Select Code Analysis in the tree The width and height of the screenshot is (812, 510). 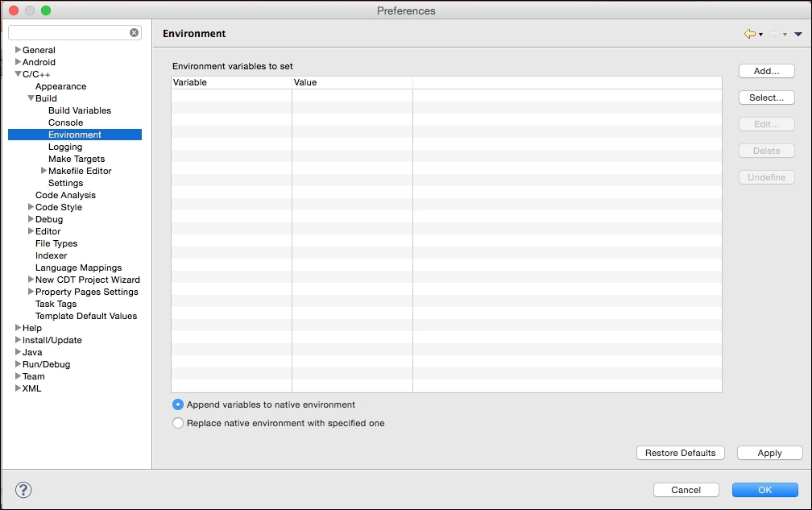click(x=65, y=195)
